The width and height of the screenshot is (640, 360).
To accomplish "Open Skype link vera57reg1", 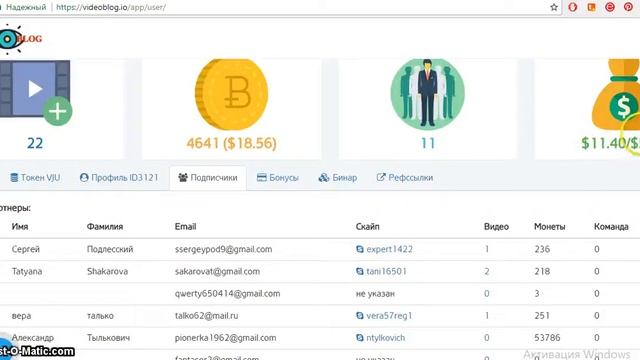I will 389,316.
